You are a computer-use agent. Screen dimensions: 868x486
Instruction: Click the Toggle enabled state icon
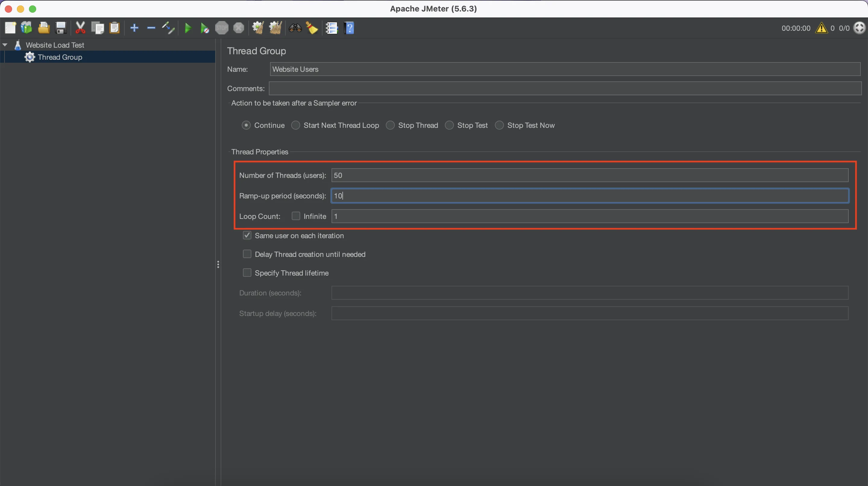[168, 28]
